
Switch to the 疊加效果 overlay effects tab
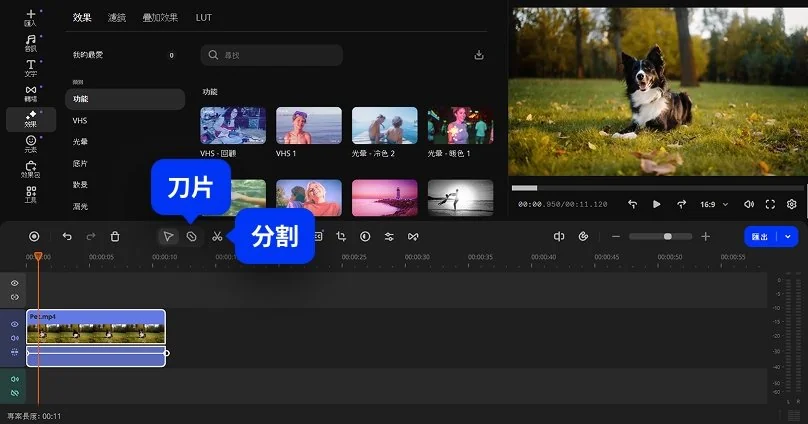click(160, 18)
